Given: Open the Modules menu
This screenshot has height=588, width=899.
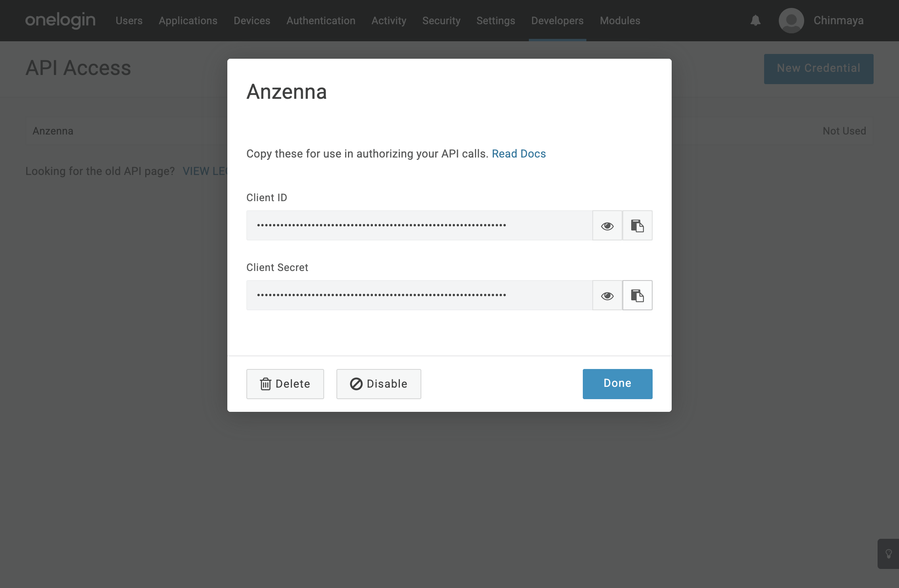Looking at the screenshot, I should tap(620, 21).
